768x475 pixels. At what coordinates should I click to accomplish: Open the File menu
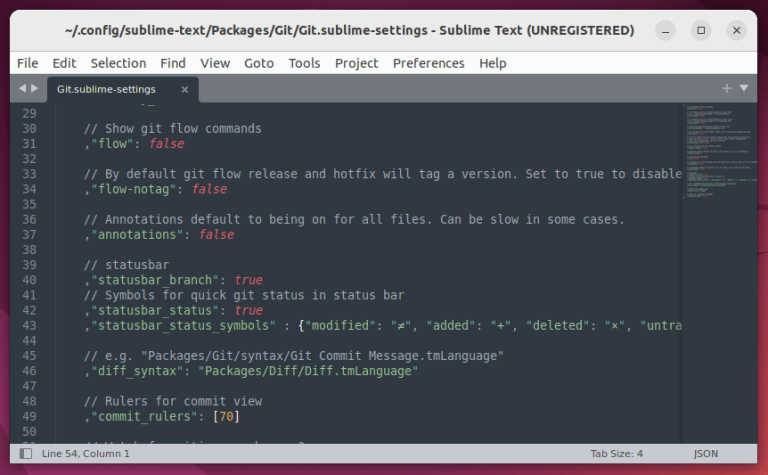[28, 63]
